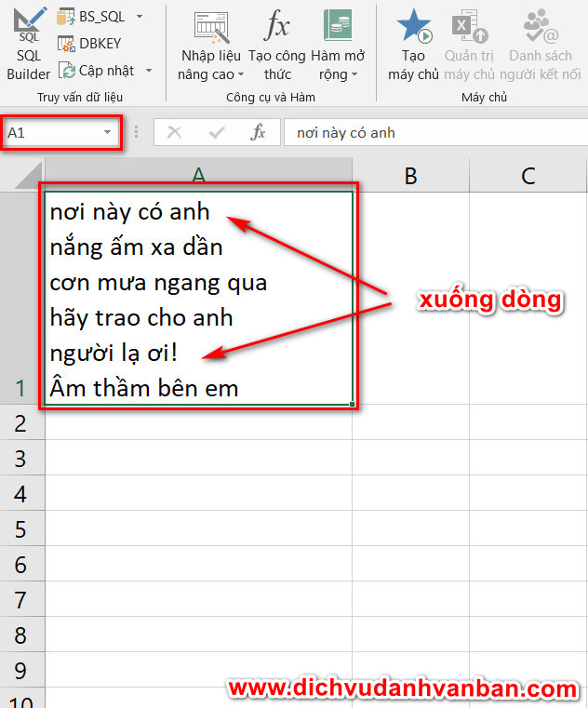
Task: Click Quản trị máy chủ icon
Action: (x=470, y=26)
